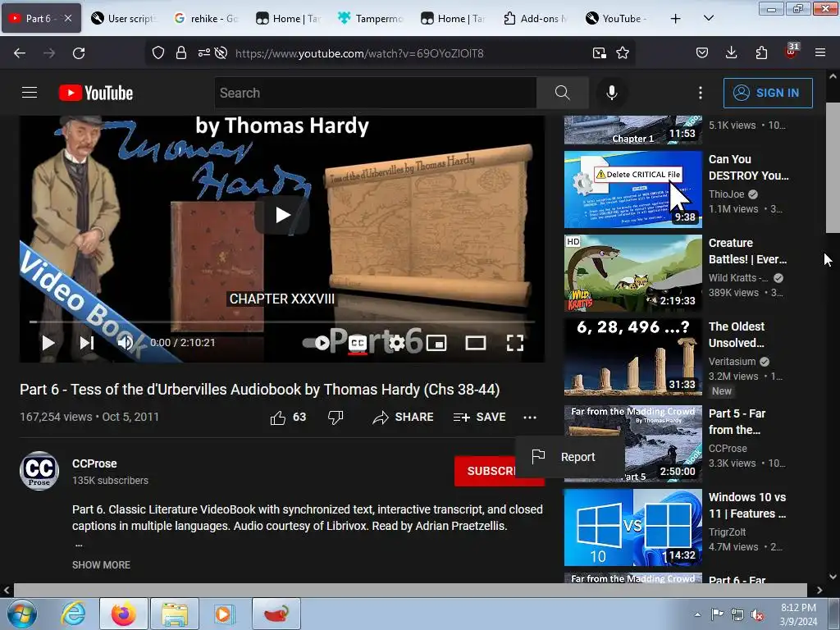
Task: Reload the page
Action: 79,53
